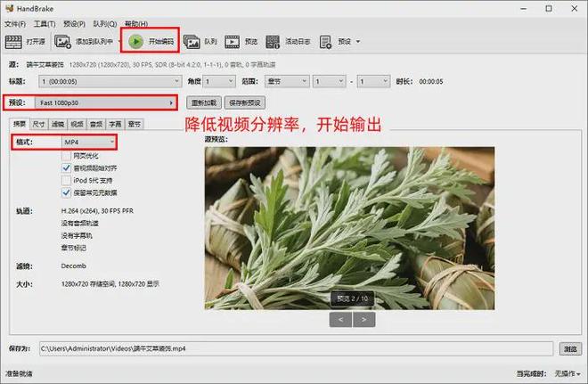Show previous preview image with left arrow
The width and height of the screenshot is (588, 384).
tap(339, 318)
